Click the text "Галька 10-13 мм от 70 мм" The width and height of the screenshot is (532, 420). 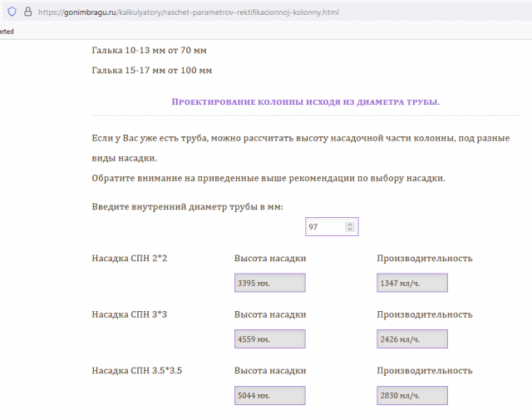151,51
